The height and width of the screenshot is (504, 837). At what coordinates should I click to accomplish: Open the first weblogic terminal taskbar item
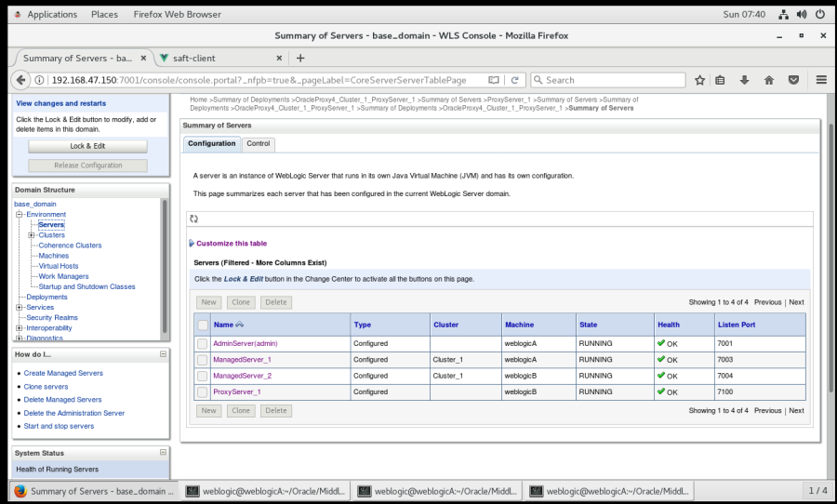pos(265,491)
